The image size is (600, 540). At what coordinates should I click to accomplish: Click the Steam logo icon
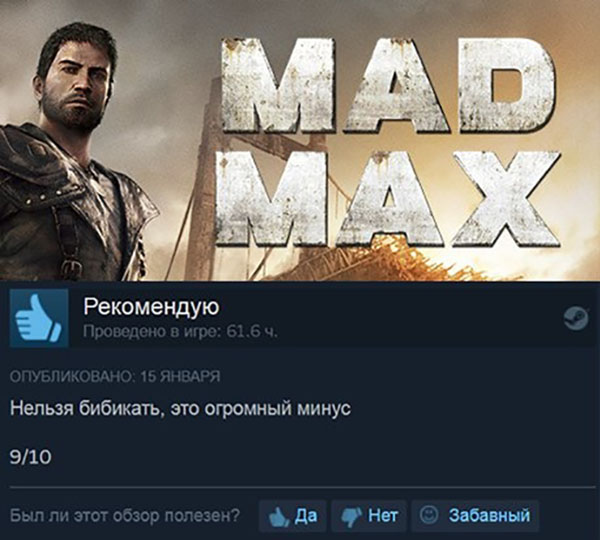[x=576, y=318]
